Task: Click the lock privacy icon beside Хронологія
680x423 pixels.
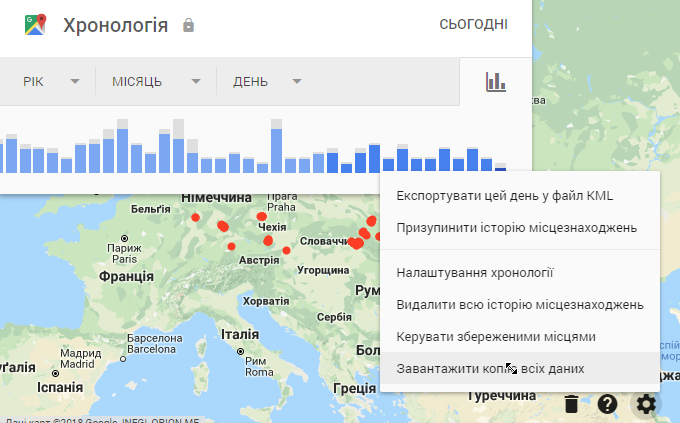Action: tap(189, 25)
